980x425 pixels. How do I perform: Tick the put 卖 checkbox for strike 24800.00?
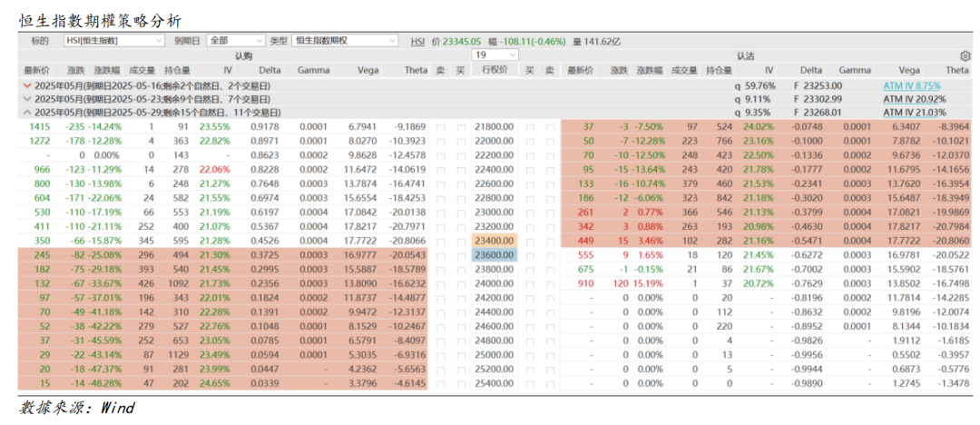(x=551, y=341)
